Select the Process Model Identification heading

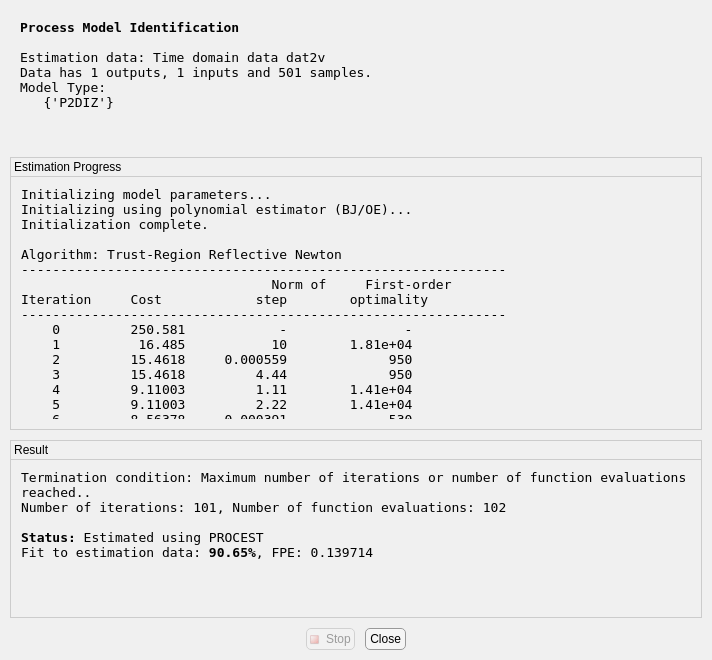pyautogui.click(x=129, y=28)
